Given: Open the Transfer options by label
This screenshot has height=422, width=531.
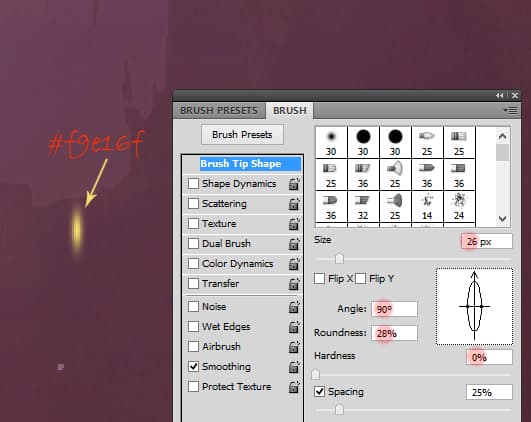Looking at the screenshot, I should click(220, 284).
